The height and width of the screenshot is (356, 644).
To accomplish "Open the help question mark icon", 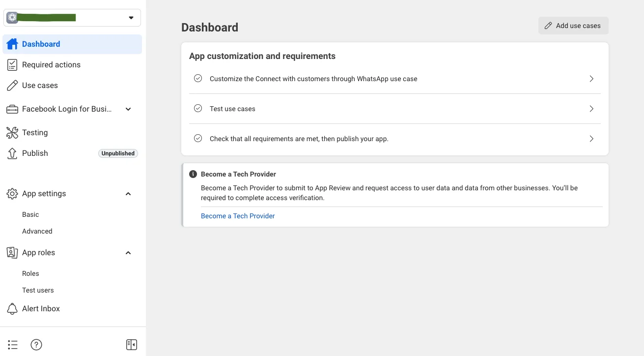I will pos(36,345).
